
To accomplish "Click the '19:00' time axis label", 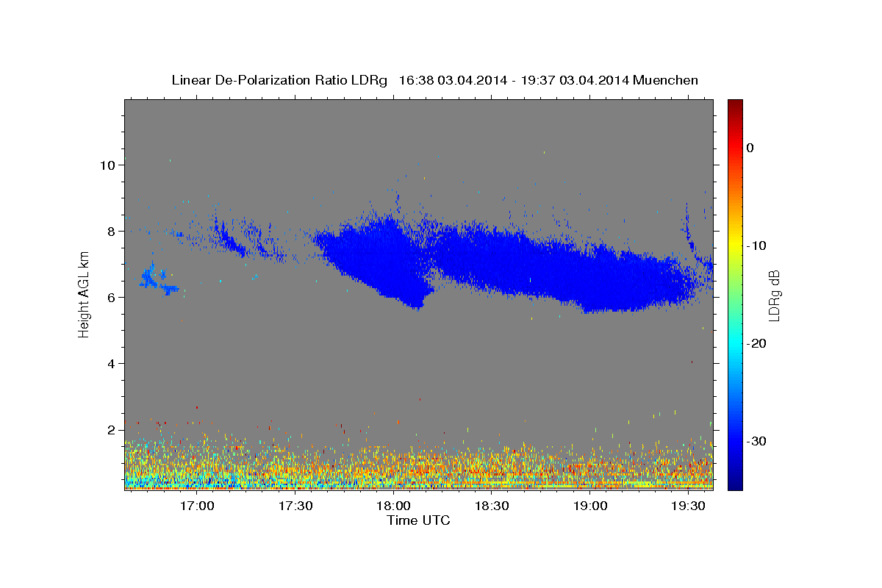I will point(589,506).
